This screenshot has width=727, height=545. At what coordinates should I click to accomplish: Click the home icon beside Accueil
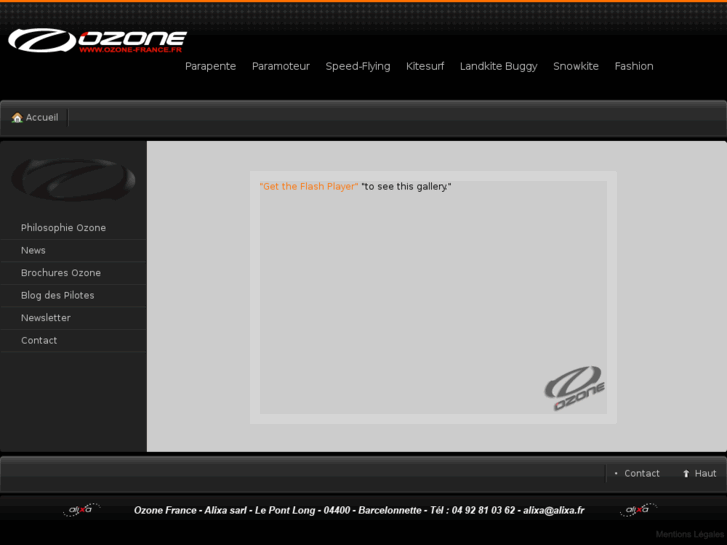17,117
